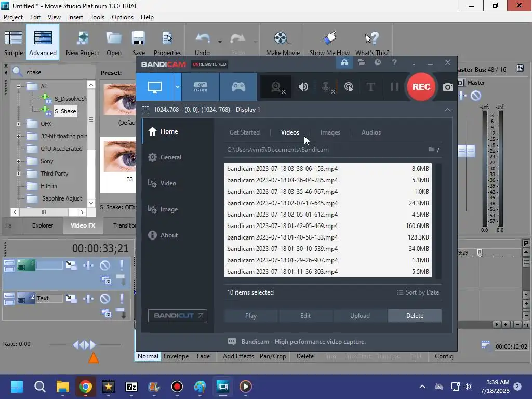Toggle mouse click effects icon
This screenshot has width=532, height=399.
click(x=349, y=87)
